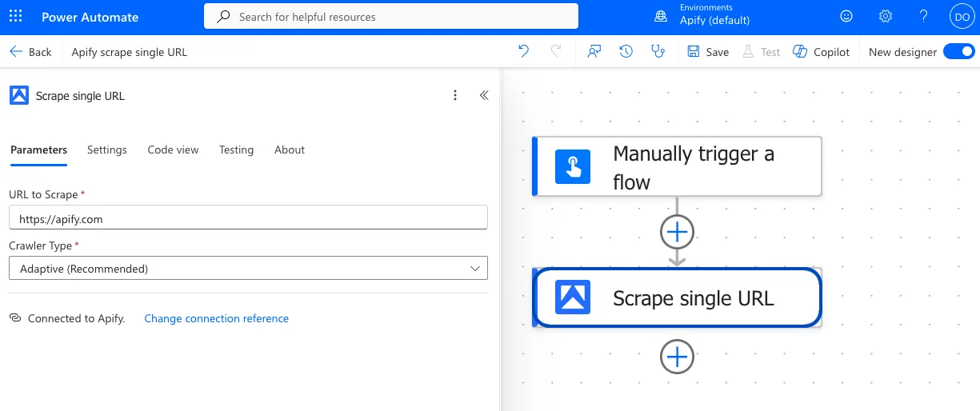Click the Back button label

click(x=40, y=52)
